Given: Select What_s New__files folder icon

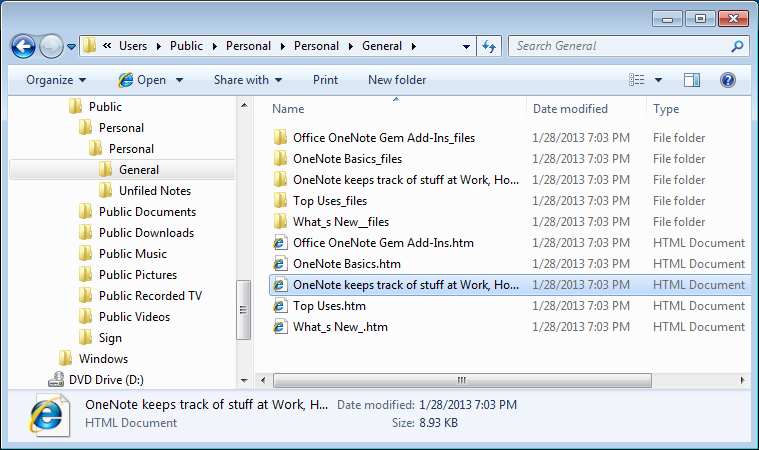Looking at the screenshot, I should click(280, 222).
